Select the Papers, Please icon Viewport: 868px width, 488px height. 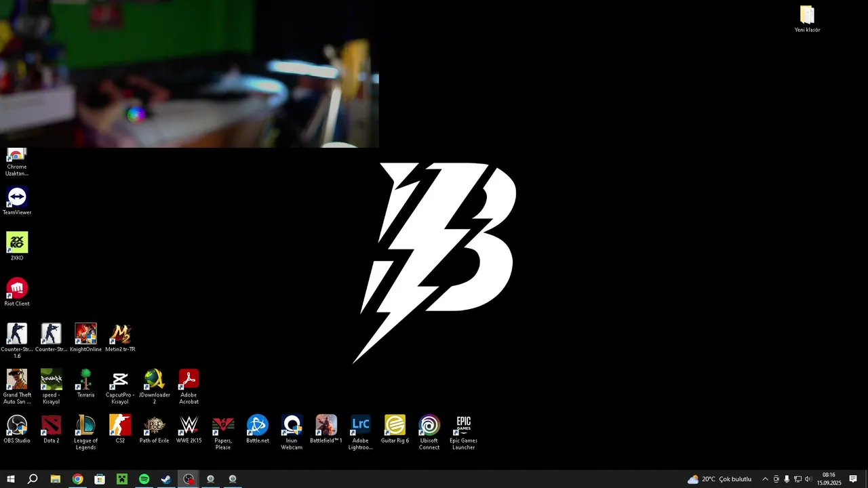point(223,432)
